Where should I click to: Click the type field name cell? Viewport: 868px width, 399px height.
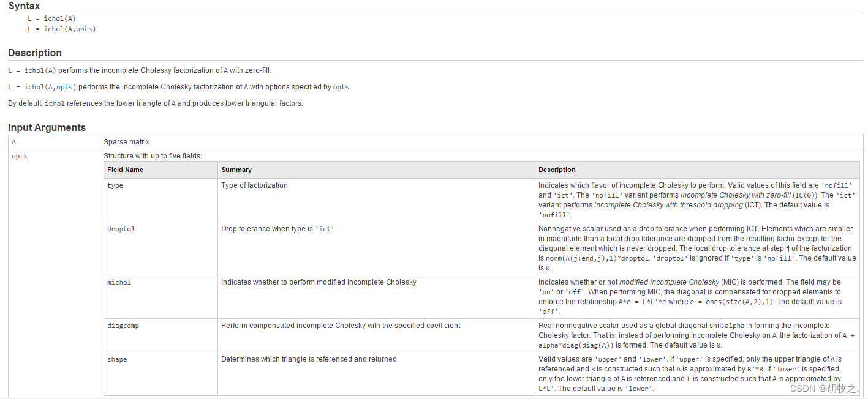click(115, 185)
